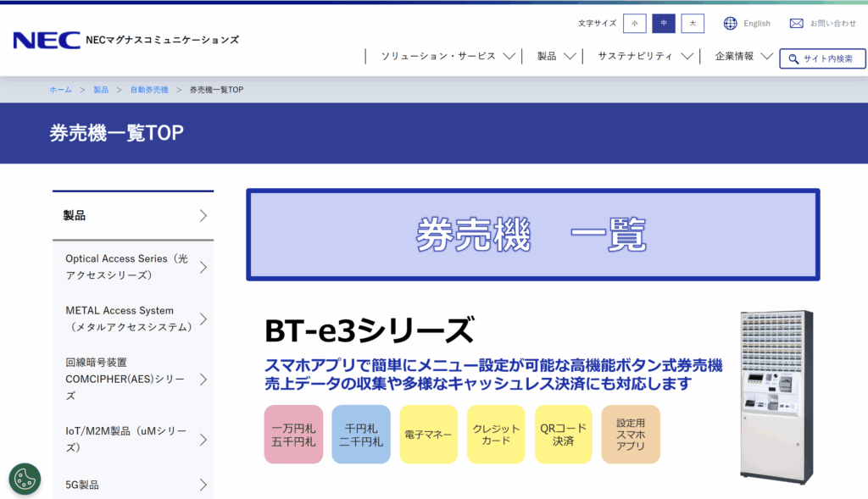Click arrow beside IoT/M2M製品
The width and height of the screenshot is (868, 499).
(203, 440)
